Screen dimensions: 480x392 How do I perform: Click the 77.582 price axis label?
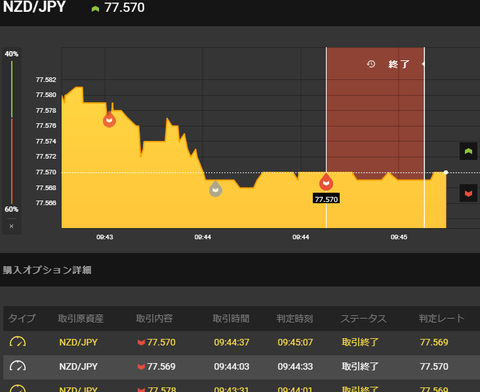click(46, 80)
